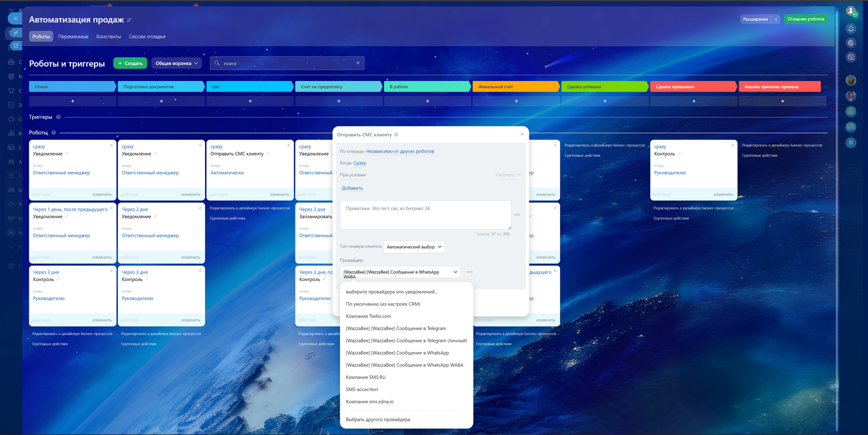Switch to the Роботы tab
This screenshot has height=435, width=868.
[x=41, y=36]
